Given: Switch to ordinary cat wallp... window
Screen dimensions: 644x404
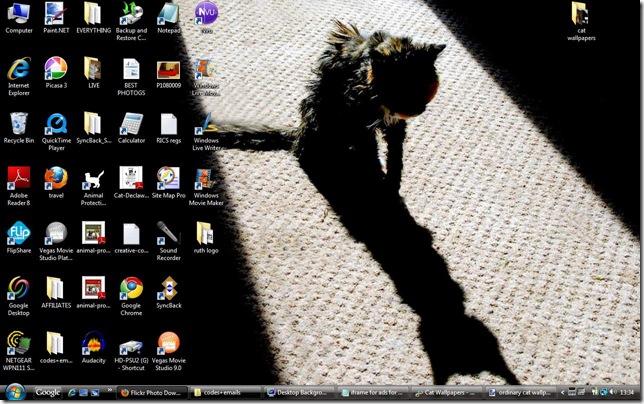Looking at the screenshot, I should coord(521,393).
